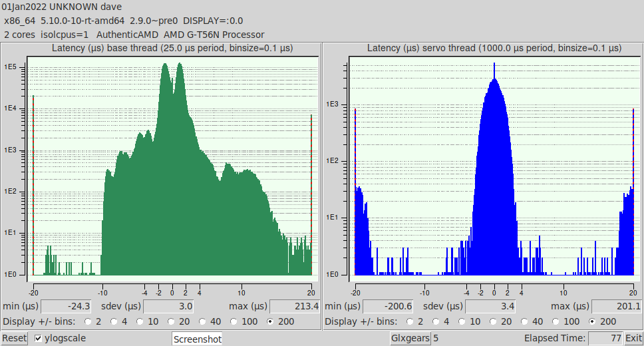Click the Screenshot button
The image size is (644, 346).
pos(197,339)
